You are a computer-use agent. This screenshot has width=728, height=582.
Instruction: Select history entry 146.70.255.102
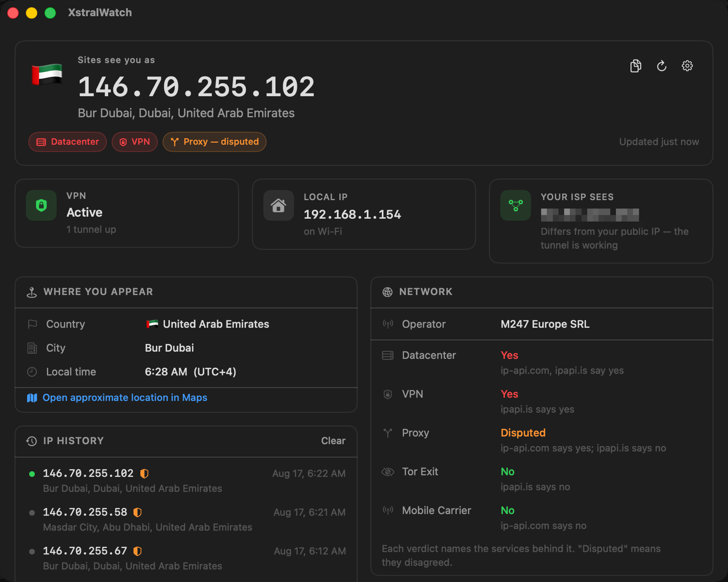[x=186, y=480]
